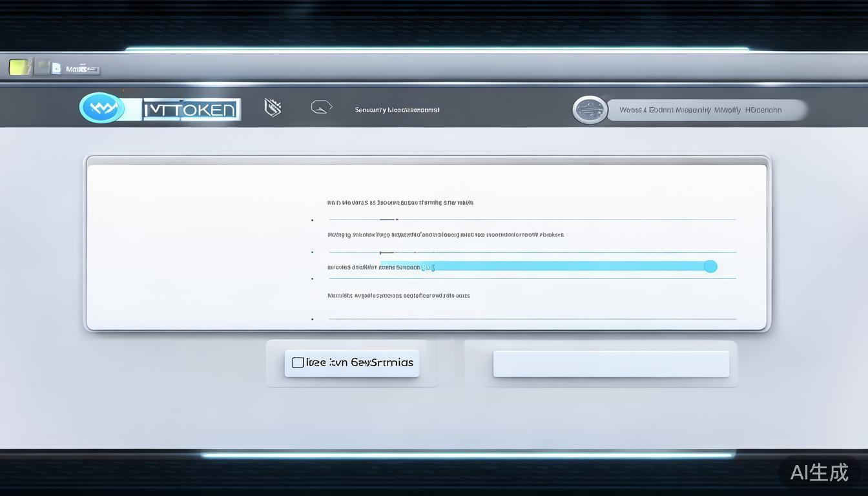This screenshot has width=868, height=496.
Task: Click the header field beside the avatar
Action: click(x=706, y=110)
